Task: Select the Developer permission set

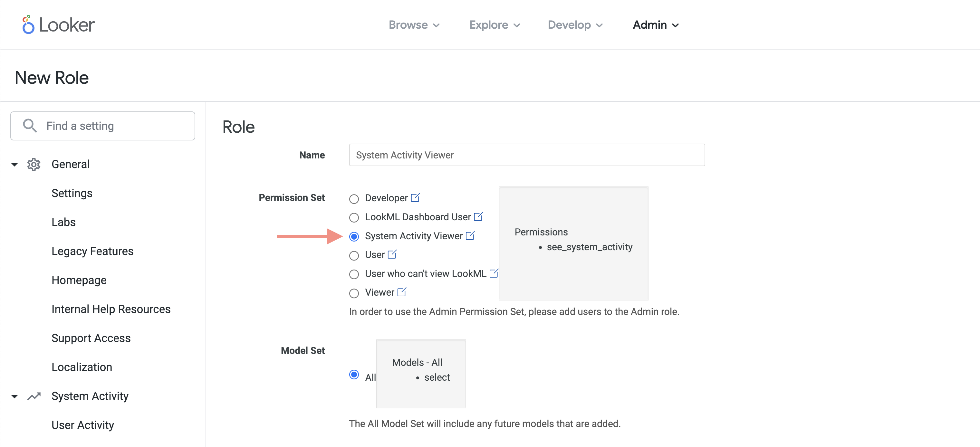Action: [354, 199]
